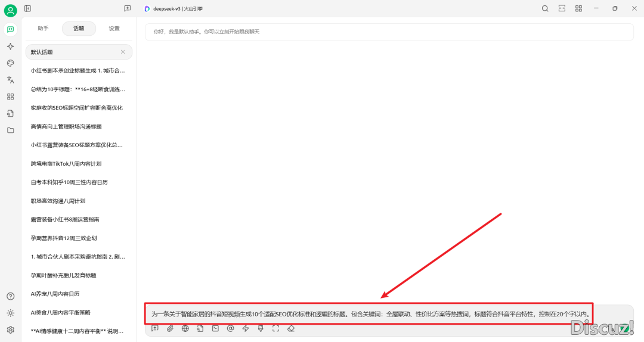This screenshot has height=342, width=644.
Task: Click the message input text field
Action: coord(370,313)
